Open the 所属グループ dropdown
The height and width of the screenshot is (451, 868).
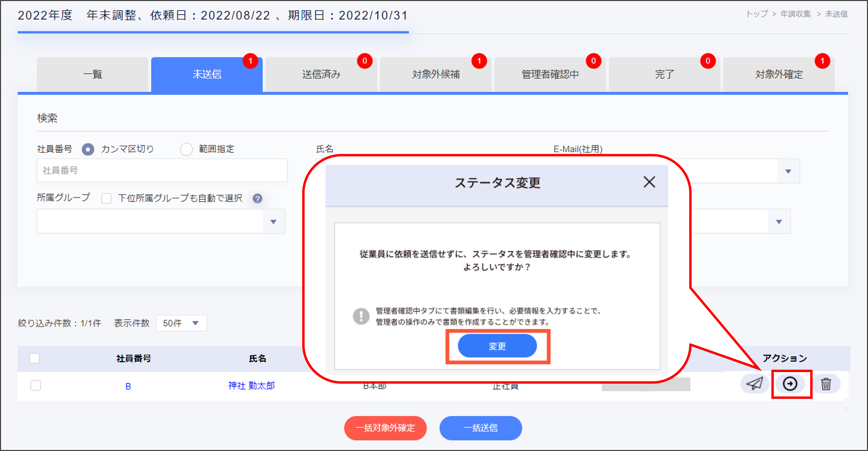coord(161,222)
